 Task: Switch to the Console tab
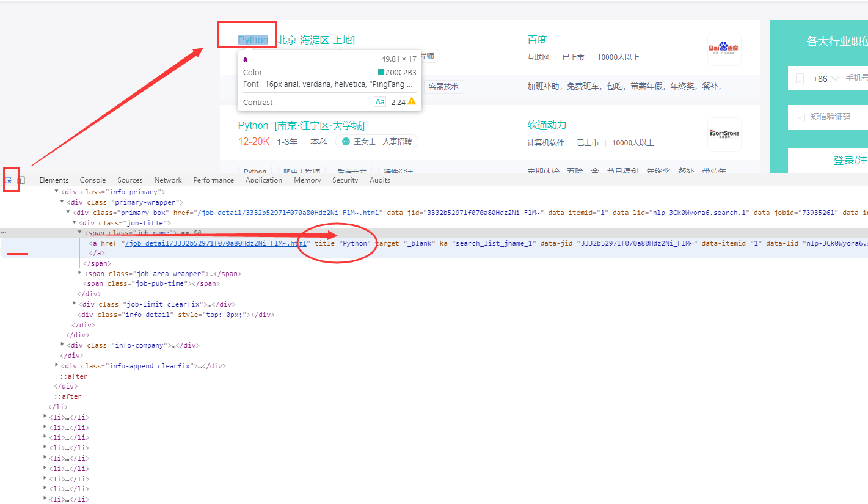point(93,180)
